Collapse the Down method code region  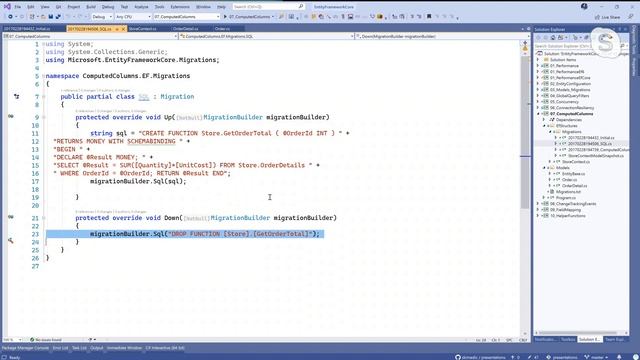44,218
